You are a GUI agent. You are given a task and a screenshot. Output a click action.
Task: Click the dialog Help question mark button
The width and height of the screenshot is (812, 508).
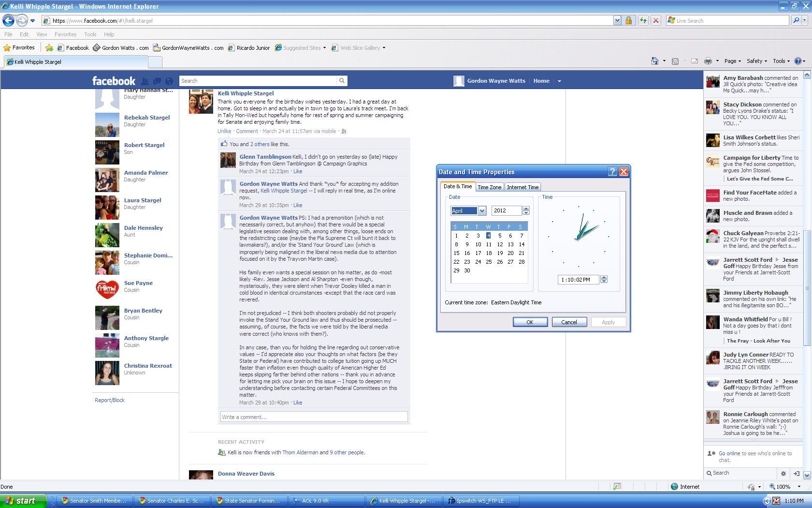coord(612,172)
